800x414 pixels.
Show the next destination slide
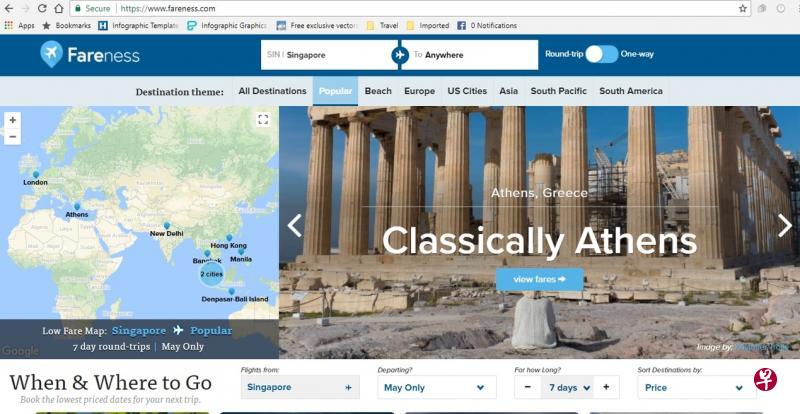(x=785, y=225)
